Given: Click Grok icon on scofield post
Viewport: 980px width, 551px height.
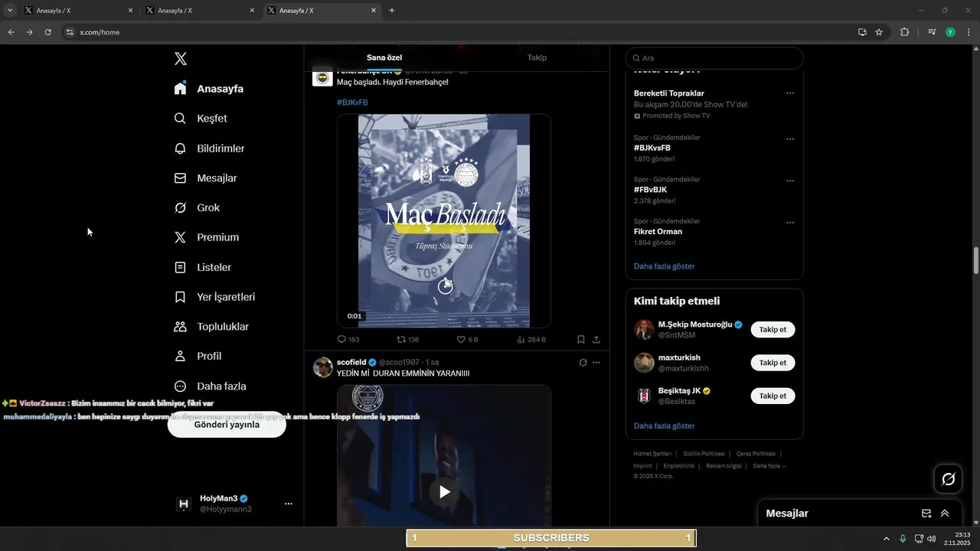Looking at the screenshot, I should [583, 362].
